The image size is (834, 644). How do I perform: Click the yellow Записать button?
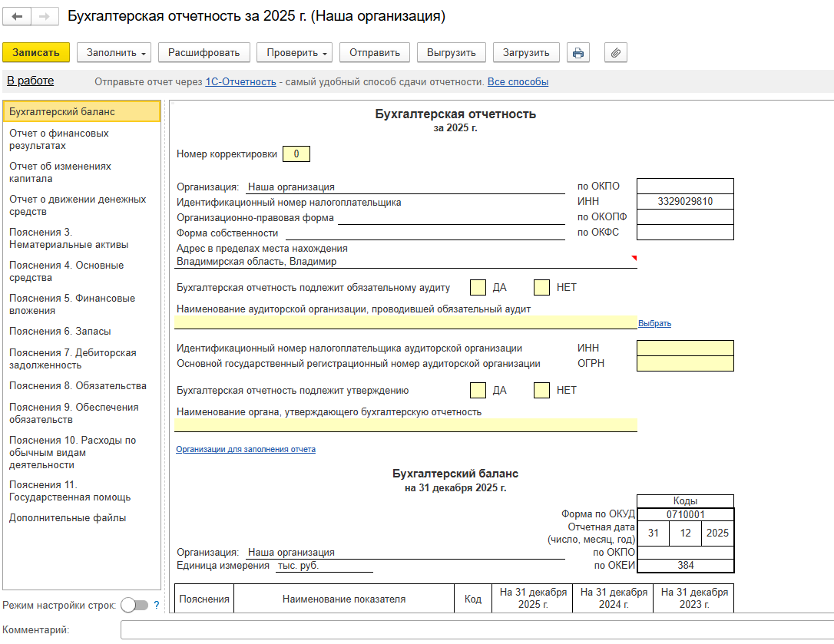tap(36, 53)
